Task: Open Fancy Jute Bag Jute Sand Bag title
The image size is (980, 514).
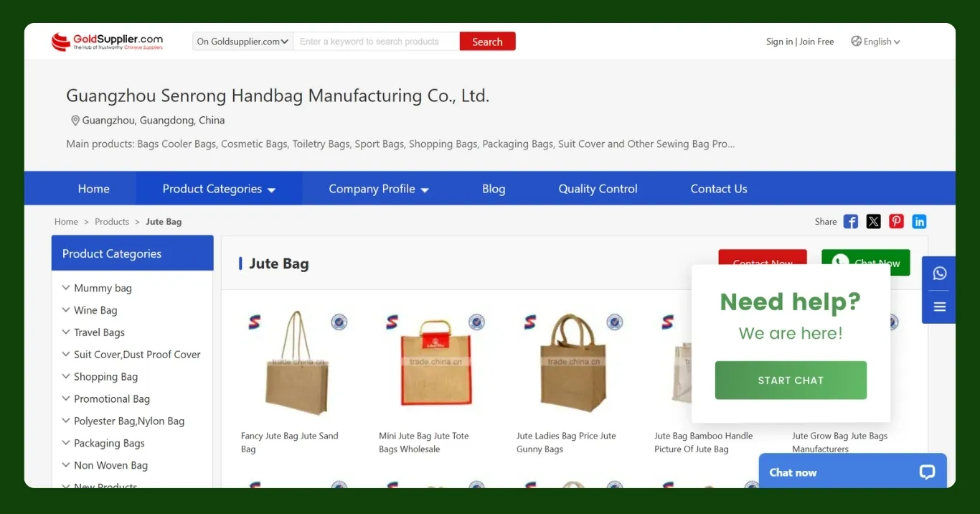Action: [x=290, y=442]
